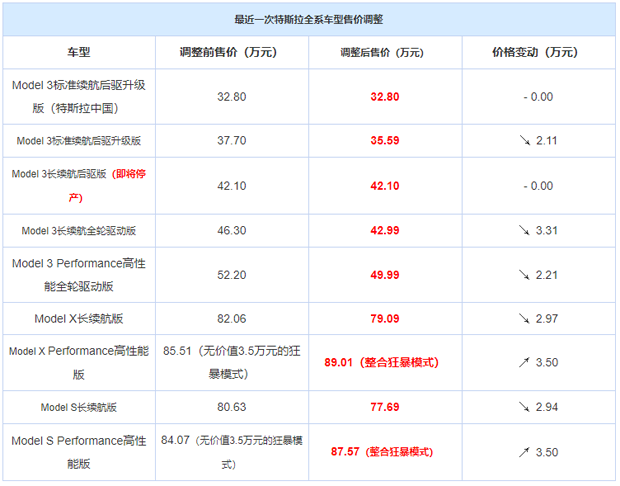This screenshot has height=486, width=620.
Task: Select Model 3标准续航后驱升级版（特斯拉中国） cell
Action: (x=79, y=96)
